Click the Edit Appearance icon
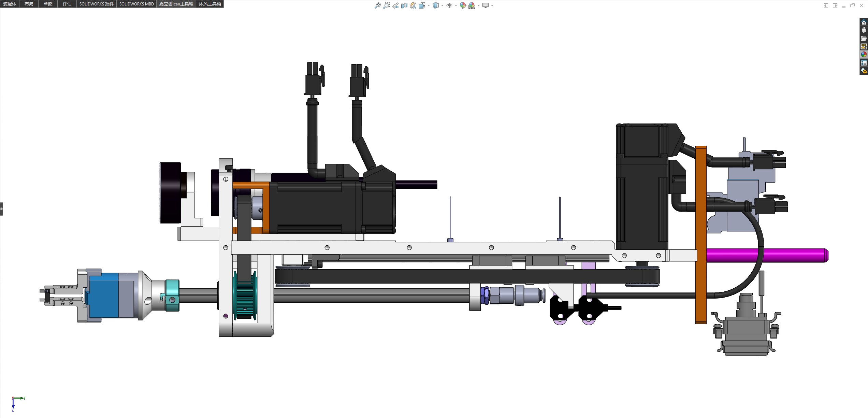The height and width of the screenshot is (418, 868). pyautogui.click(x=463, y=5)
